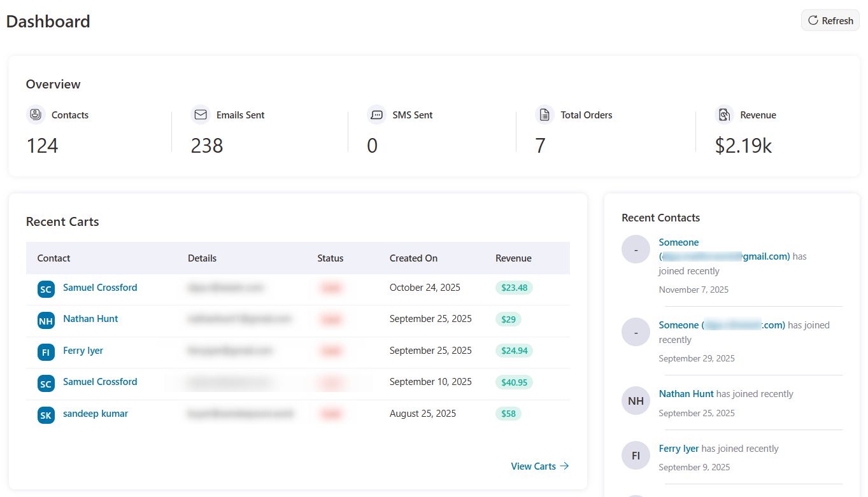Click the Refresh button

(x=830, y=20)
